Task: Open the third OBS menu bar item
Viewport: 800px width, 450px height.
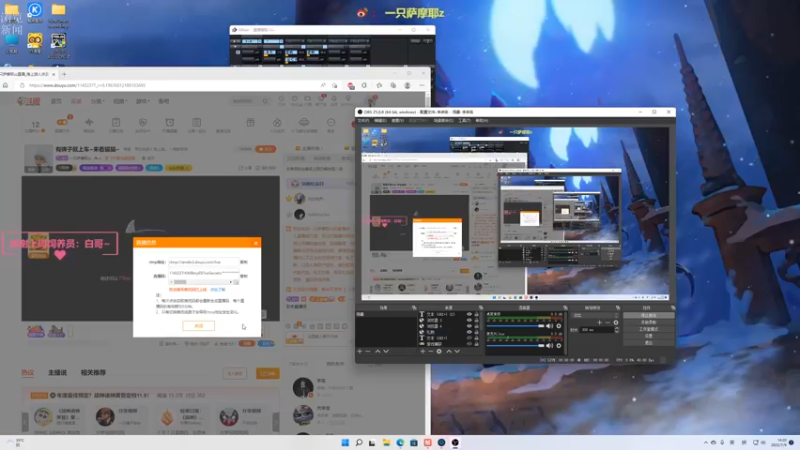Action: click(x=397, y=121)
